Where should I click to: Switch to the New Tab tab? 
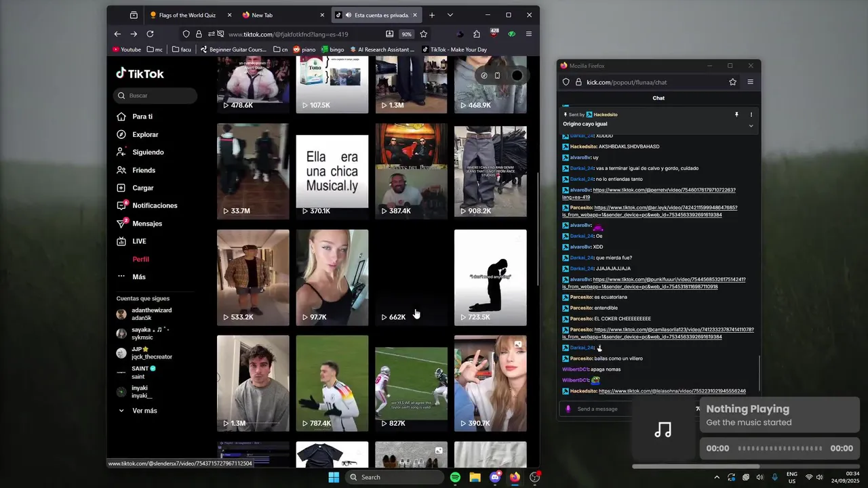283,15
